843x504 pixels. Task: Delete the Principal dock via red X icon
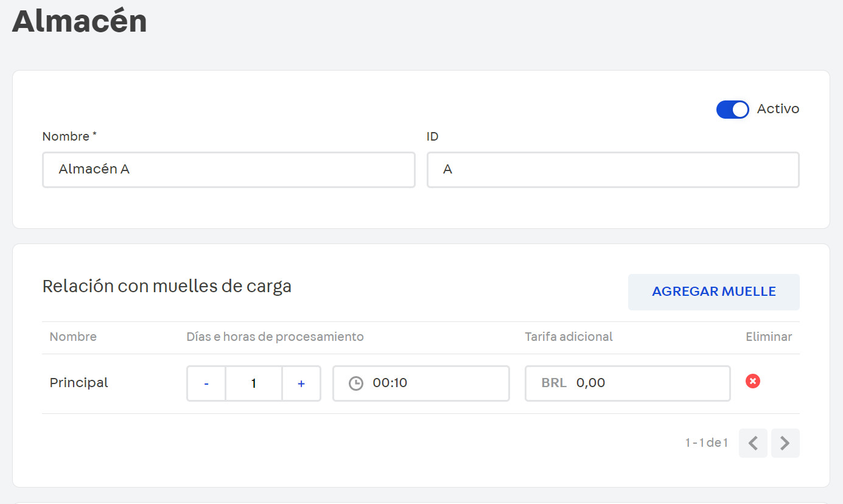[753, 381]
